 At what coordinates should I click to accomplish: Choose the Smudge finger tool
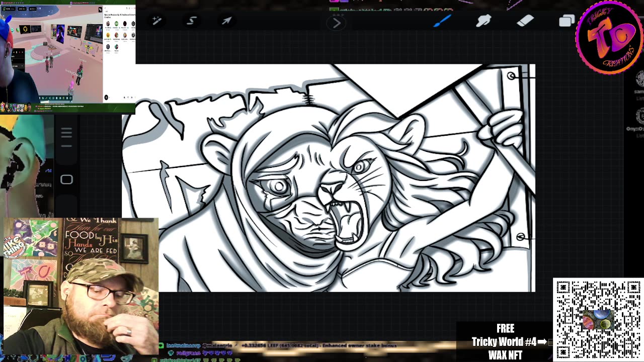click(484, 21)
